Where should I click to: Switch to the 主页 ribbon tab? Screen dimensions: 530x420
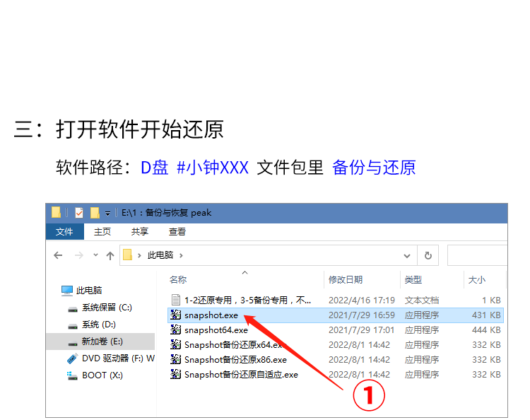(x=102, y=232)
